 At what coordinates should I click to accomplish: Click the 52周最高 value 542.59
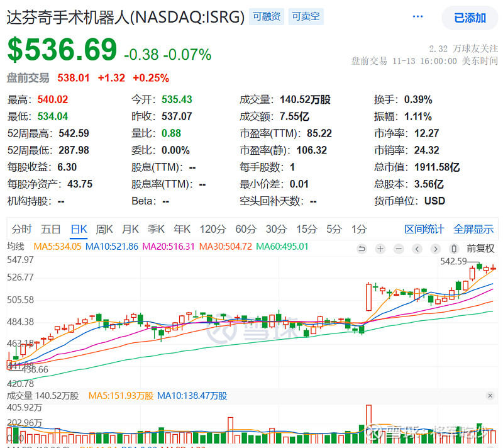click(x=74, y=133)
